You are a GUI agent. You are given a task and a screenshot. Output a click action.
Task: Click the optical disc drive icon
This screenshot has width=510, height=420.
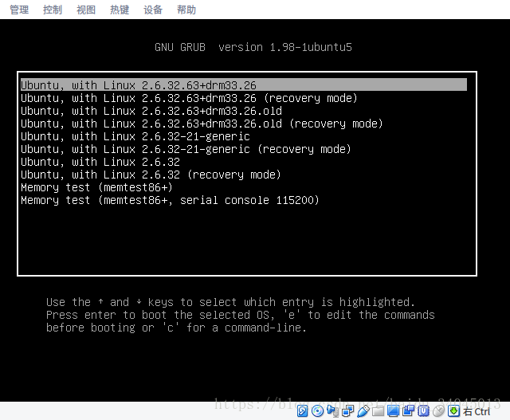point(317,411)
